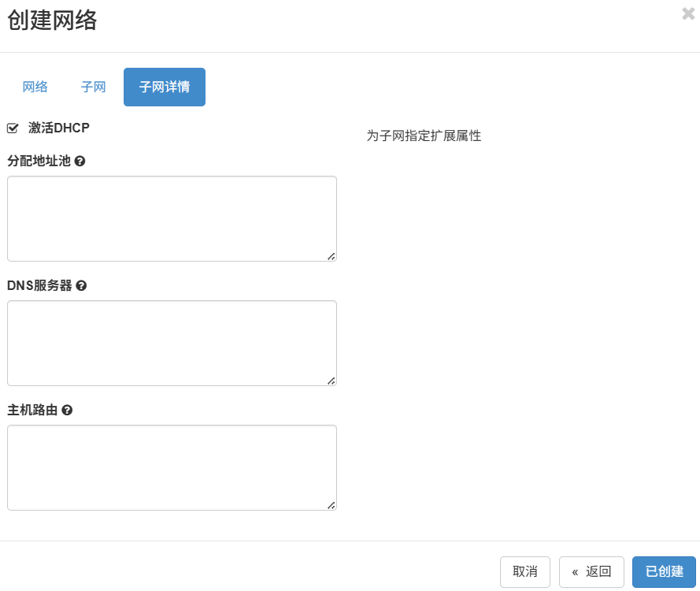Image resolution: width=700 pixels, height=591 pixels.
Task: Click the 取消 button
Action: [525, 571]
